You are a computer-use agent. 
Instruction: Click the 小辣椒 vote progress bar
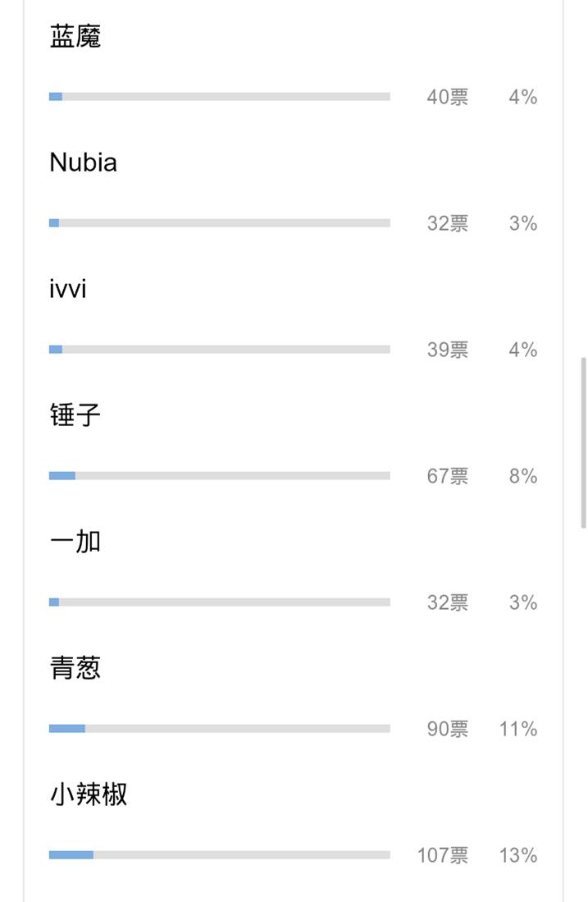pos(220,855)
